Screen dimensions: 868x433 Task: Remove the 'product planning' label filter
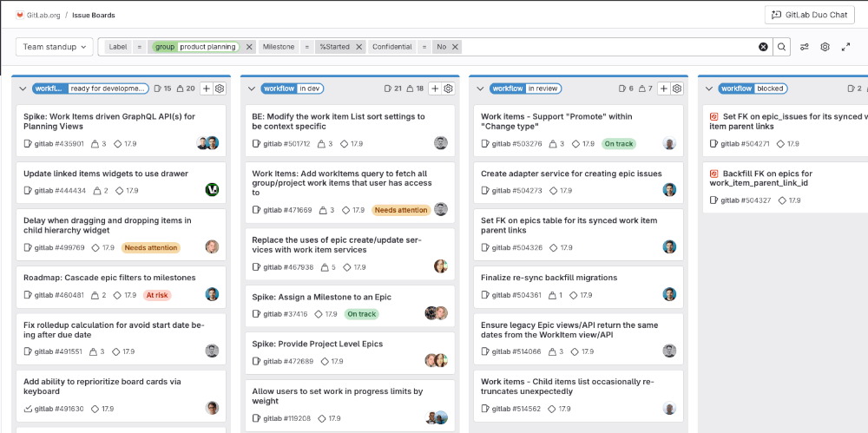coord(249,47)
